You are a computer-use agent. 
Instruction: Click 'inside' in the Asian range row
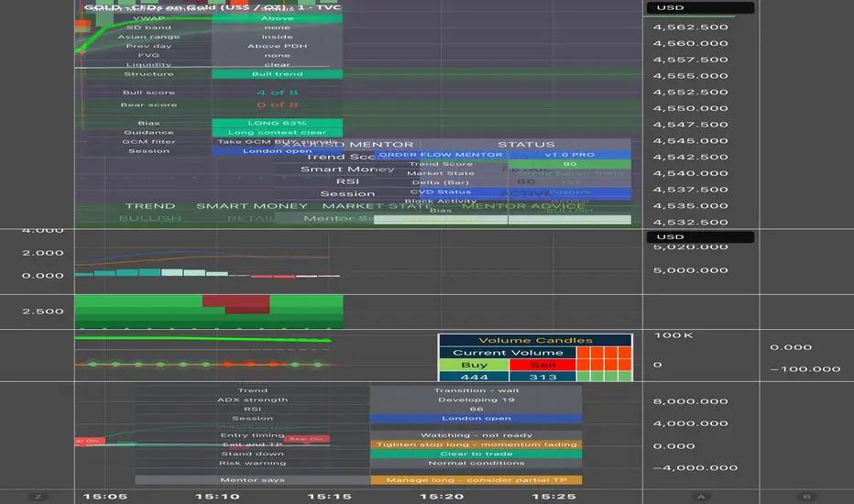[278, 37]
